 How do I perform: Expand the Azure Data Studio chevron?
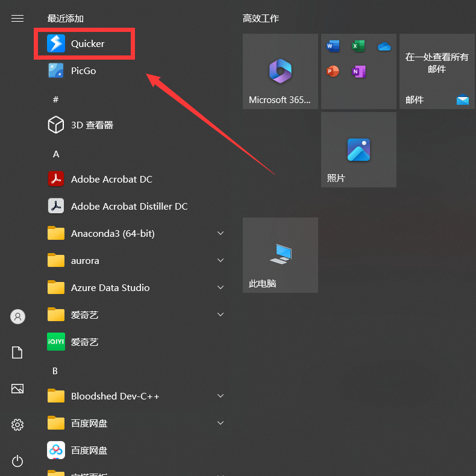[x=221, y=287]
